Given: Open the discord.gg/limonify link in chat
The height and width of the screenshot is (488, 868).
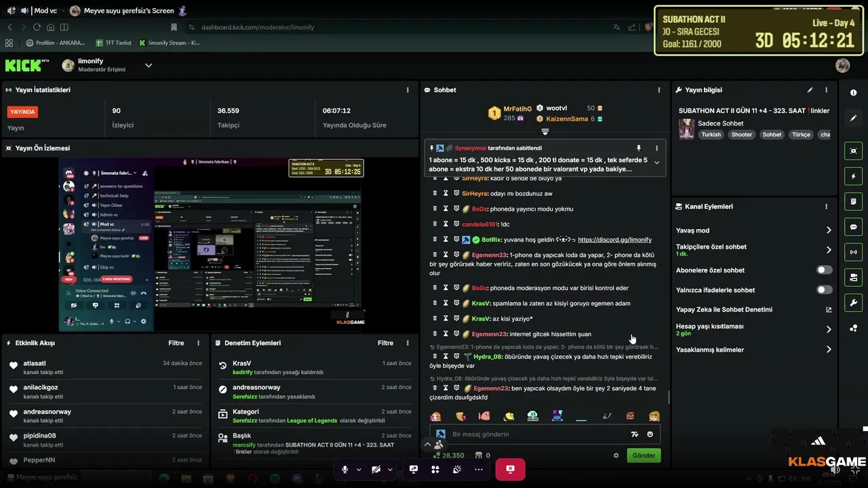Looking at the screenshot, I should pos(614,239).
